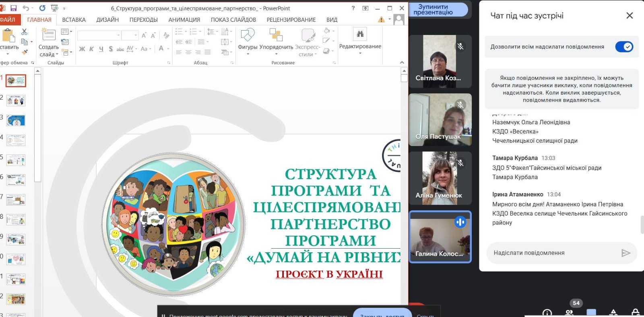Center text in the paragraph group
Image resolution: width=644 pixels, height=317 pixels.
coord(188,52)
